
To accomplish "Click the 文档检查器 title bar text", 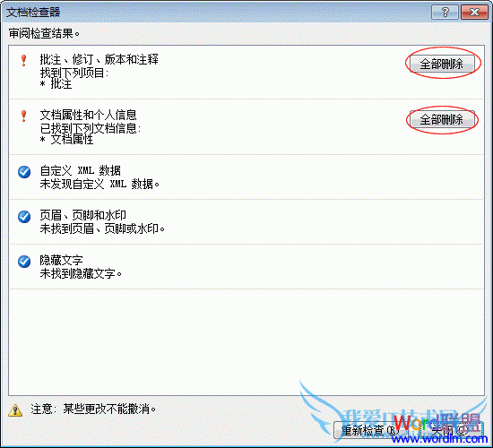I will (x=33, y=13).
